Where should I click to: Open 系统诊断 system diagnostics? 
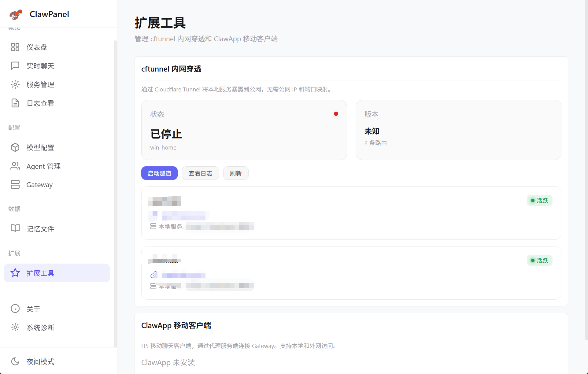pos(40,328)
